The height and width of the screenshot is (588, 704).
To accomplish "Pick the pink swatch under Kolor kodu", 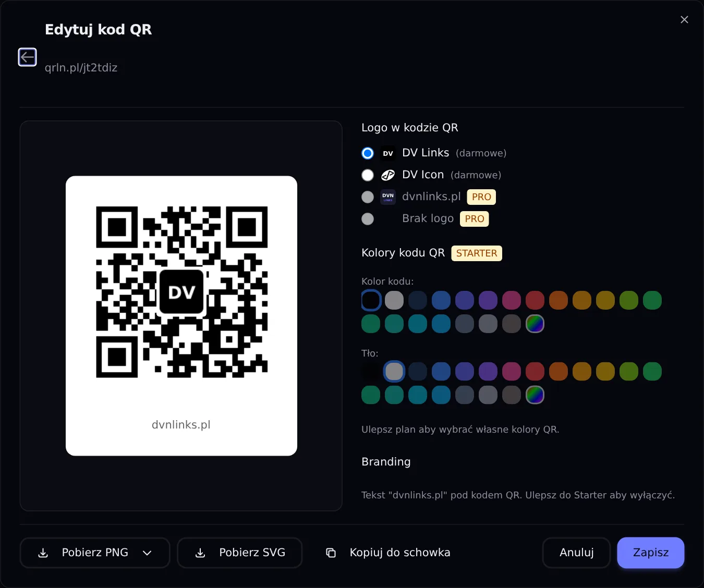I will [512, 300].
